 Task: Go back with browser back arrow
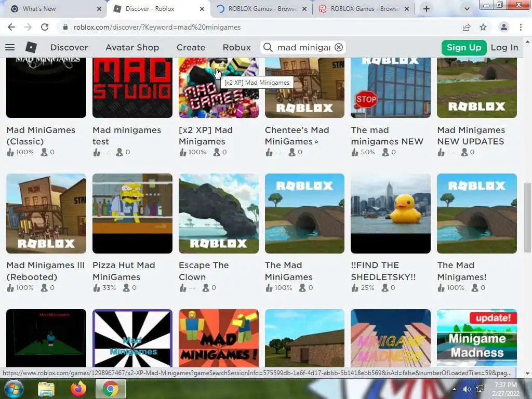[x=11, y=27]
